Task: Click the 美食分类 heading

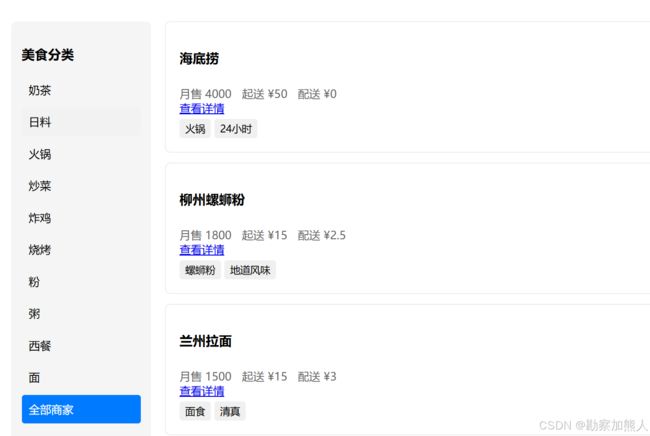Action: (48, 55)
